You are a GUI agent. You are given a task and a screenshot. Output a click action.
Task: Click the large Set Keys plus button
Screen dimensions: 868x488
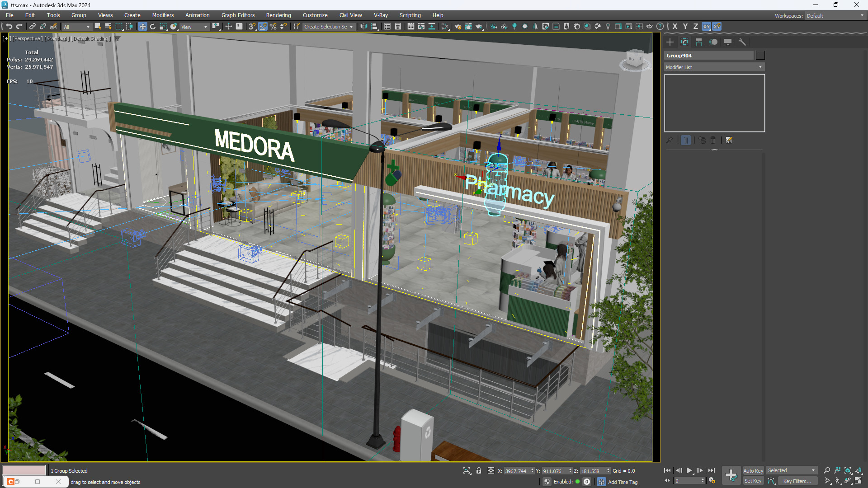click(731, 475)
